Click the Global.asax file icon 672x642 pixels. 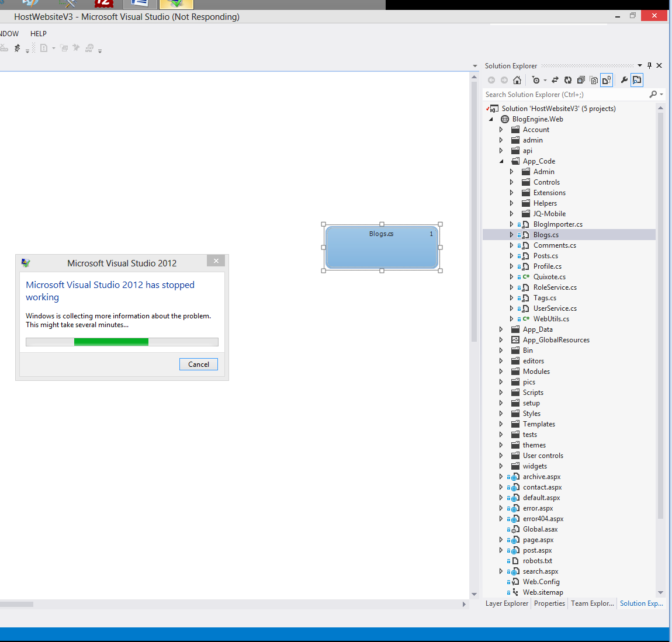click(515, 529)
